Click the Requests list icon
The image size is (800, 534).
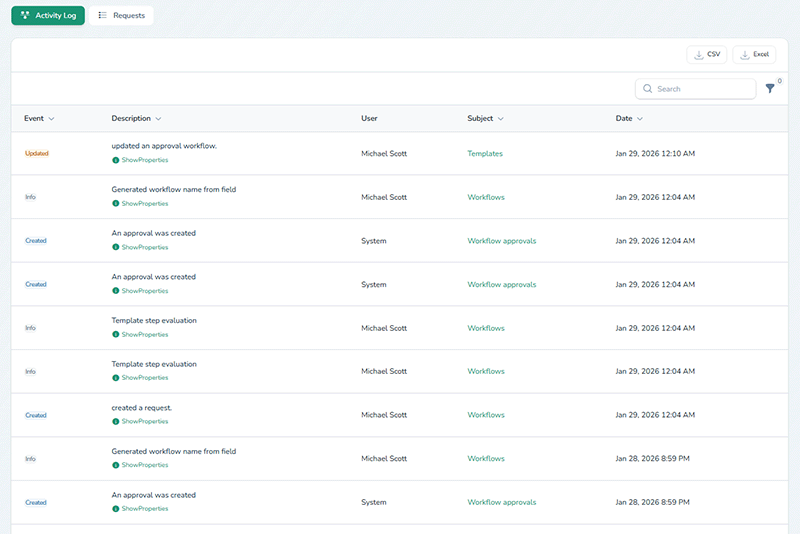(x=102, y=16)
